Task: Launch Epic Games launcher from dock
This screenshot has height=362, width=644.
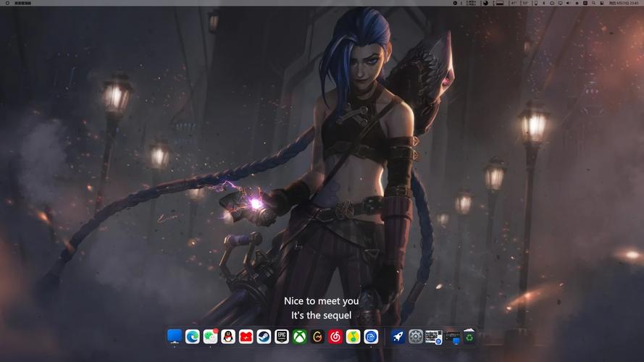Action: click(x=282, y=337)
